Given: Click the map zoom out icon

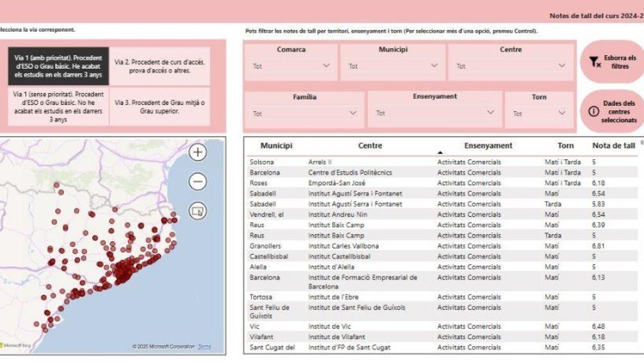Looking at the screenshot, I should [197, 182].
